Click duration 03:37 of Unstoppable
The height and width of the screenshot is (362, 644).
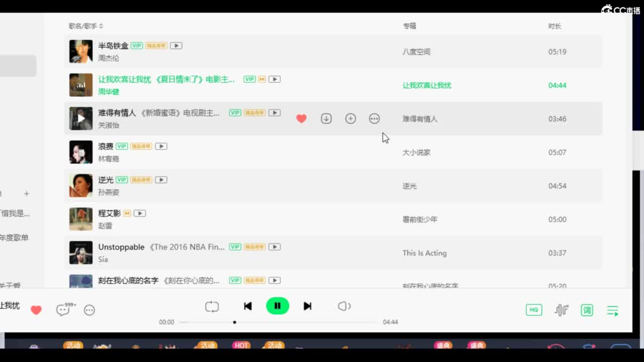557,253
